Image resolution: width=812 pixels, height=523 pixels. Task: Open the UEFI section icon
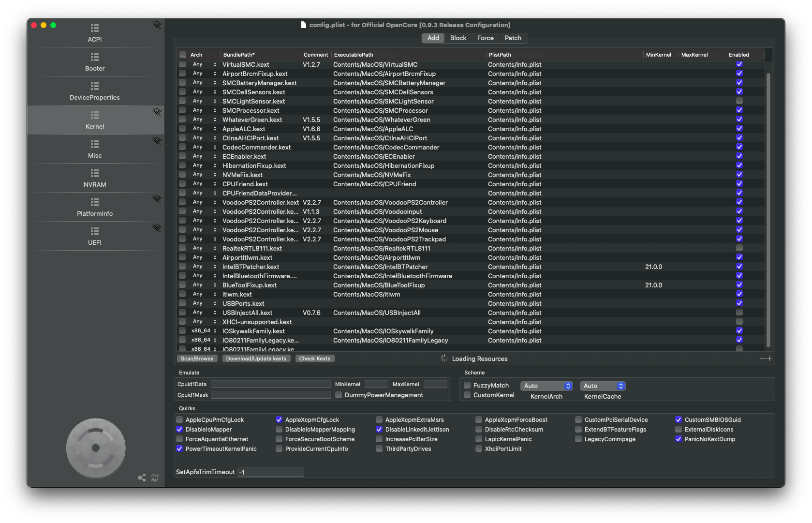[95, 231]
